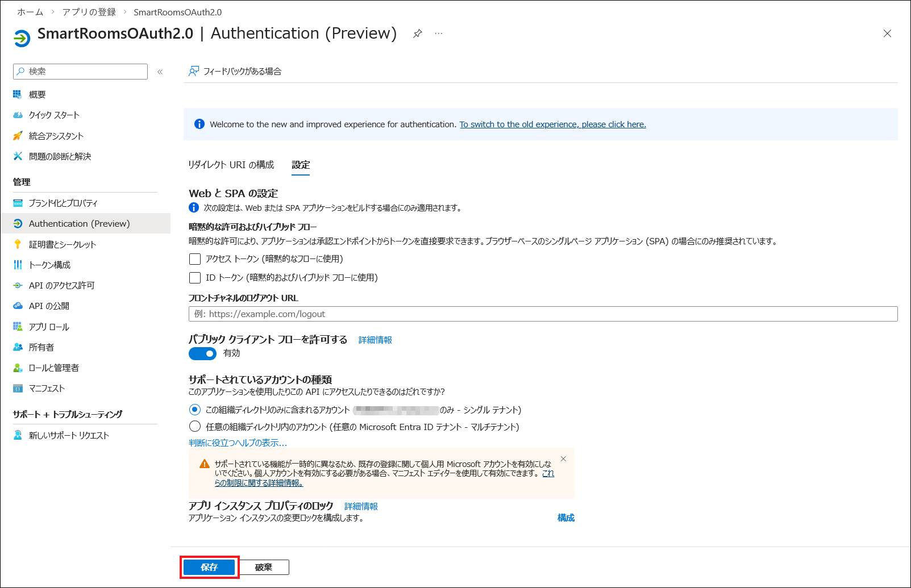Open the more options ellipsis in header
The image size is (911, 588).
click(439, 34)
